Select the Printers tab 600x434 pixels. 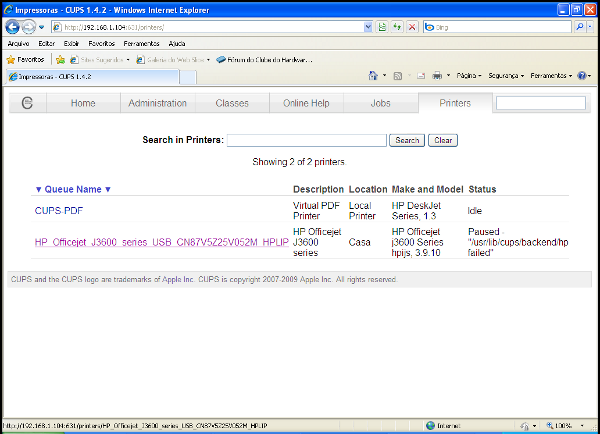coord(455,103)
